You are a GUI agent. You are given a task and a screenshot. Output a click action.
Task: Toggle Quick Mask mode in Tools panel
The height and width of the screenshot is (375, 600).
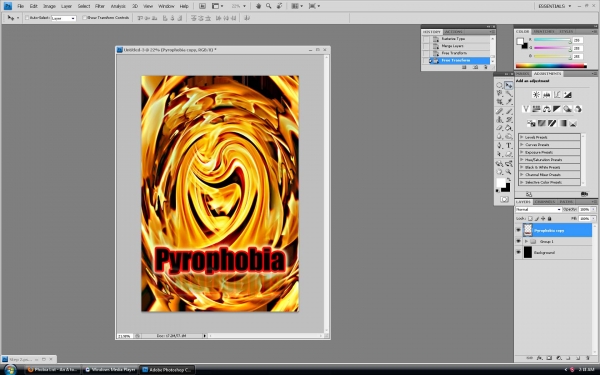coord(505,199)
